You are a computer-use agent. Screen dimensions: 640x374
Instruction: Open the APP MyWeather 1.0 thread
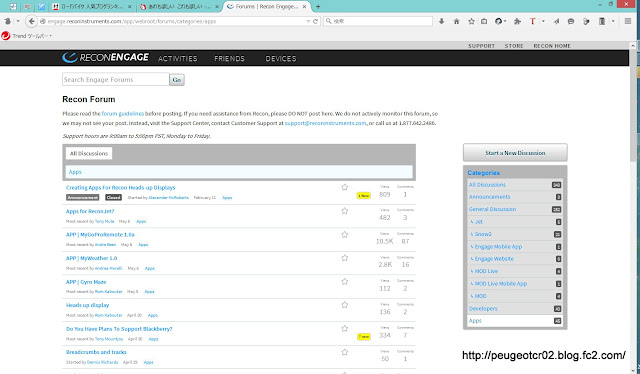(x=91, y=258)
